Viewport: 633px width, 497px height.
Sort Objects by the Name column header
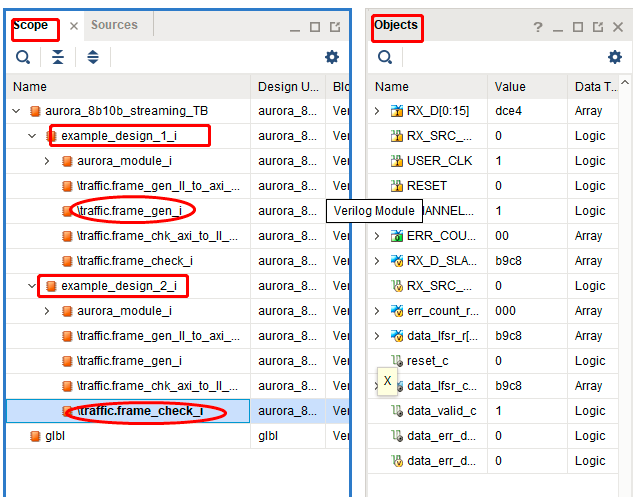point(427,86)
